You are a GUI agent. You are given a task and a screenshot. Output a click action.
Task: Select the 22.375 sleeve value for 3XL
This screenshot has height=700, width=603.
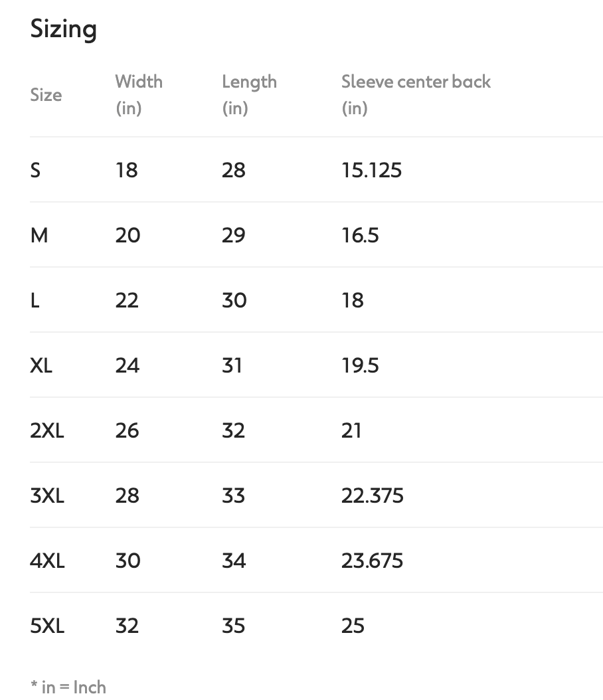pos(373,496)
